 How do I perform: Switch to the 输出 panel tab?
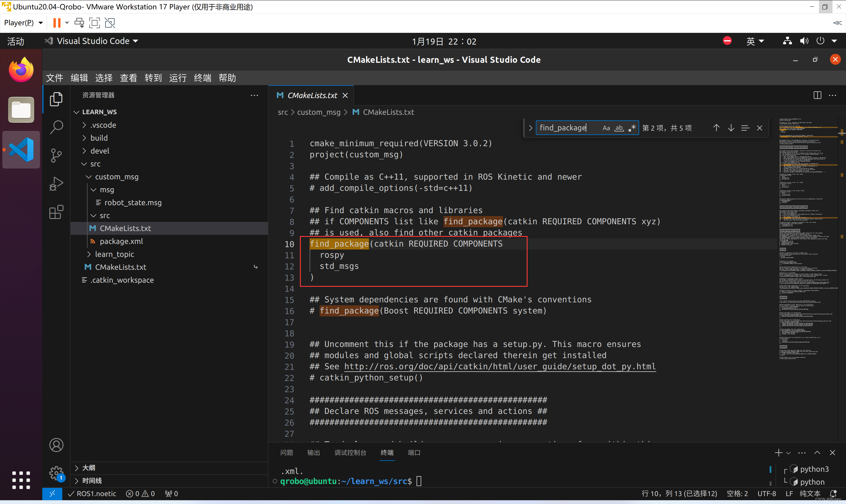pos(313,453)
